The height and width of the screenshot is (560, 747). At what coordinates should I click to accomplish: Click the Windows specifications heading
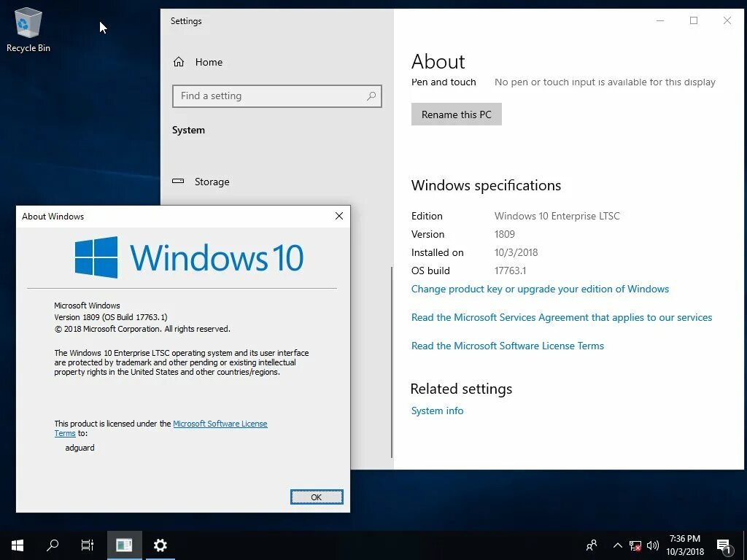coord(486,185)
